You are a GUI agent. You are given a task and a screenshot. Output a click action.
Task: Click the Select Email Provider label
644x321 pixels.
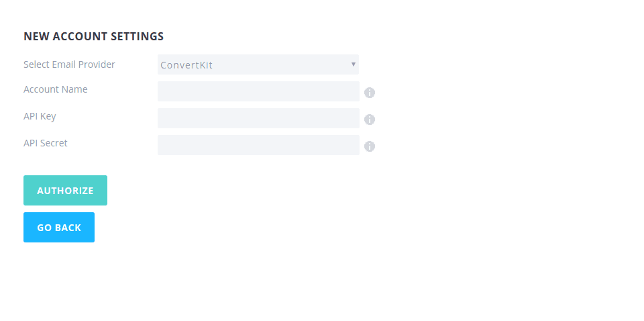pyautogui.click(x=69, y=64)
